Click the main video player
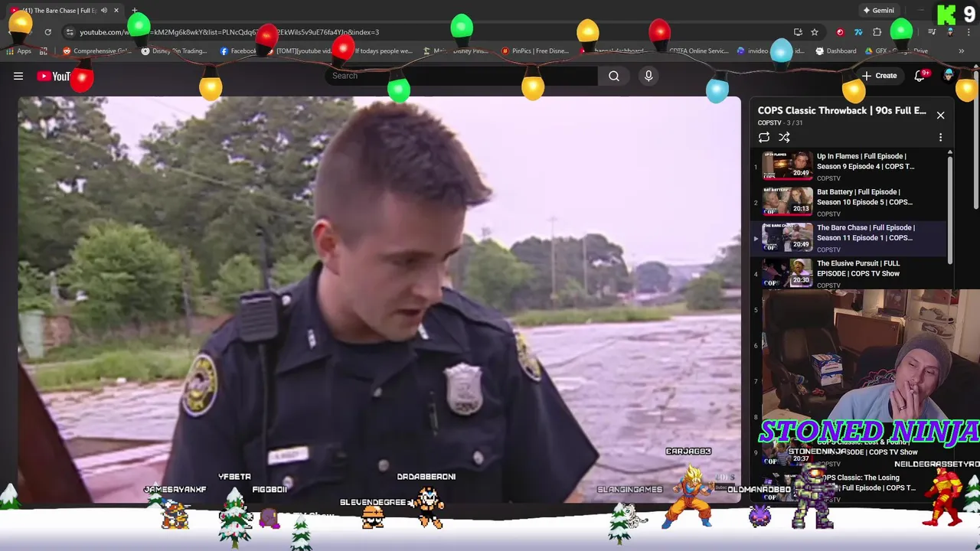Image resolution: width=980 pixels, height=551 pixels. point(379,300)
